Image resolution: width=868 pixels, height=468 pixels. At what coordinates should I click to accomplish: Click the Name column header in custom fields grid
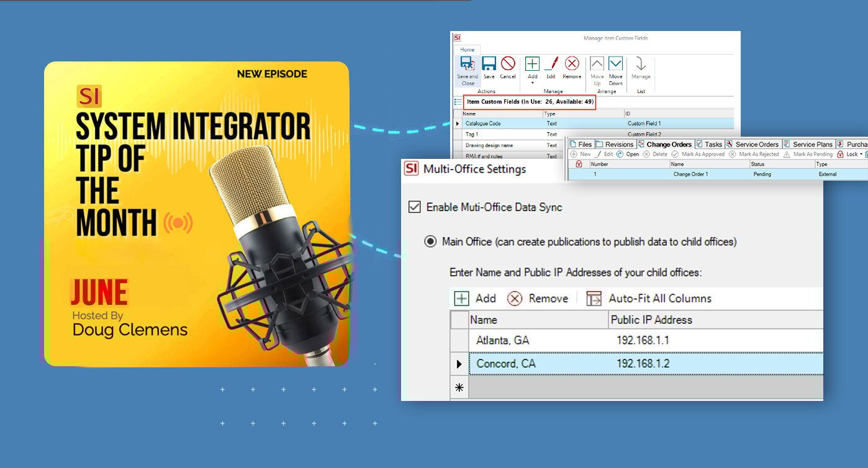[x=502, y=114]
